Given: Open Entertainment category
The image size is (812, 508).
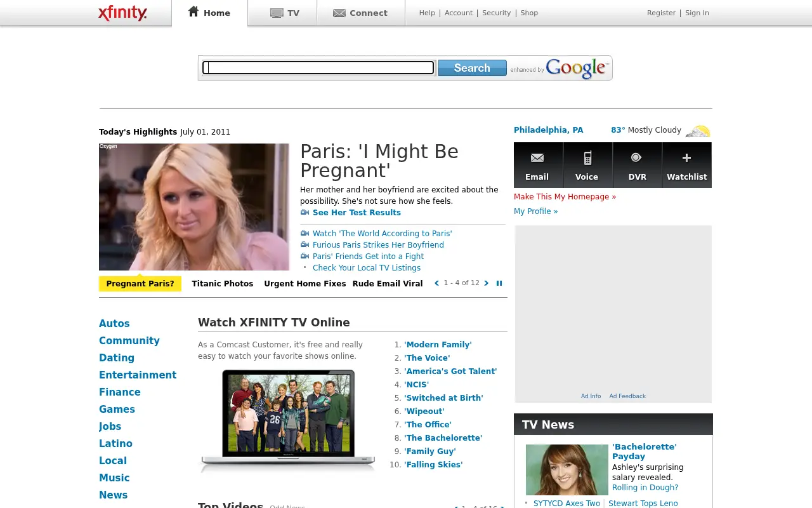Looking at the screenshot, I should [138, 375].
